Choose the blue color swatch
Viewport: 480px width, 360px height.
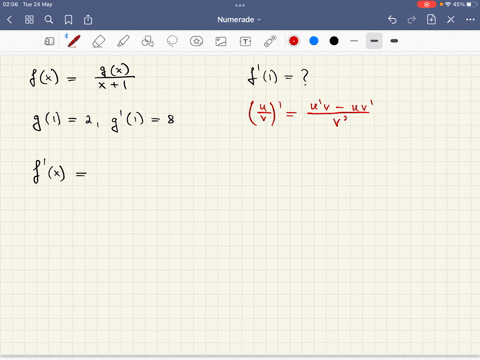coord(314,41)
